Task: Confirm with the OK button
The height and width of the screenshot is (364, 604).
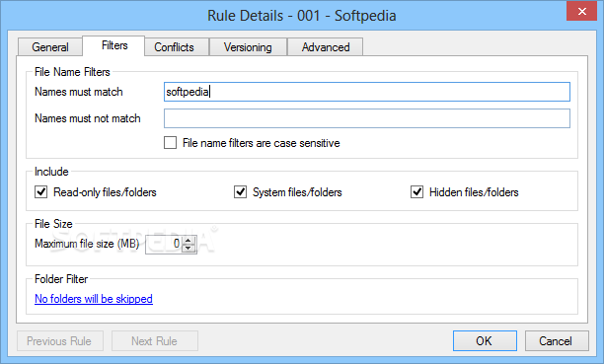Action: [485, 341]
